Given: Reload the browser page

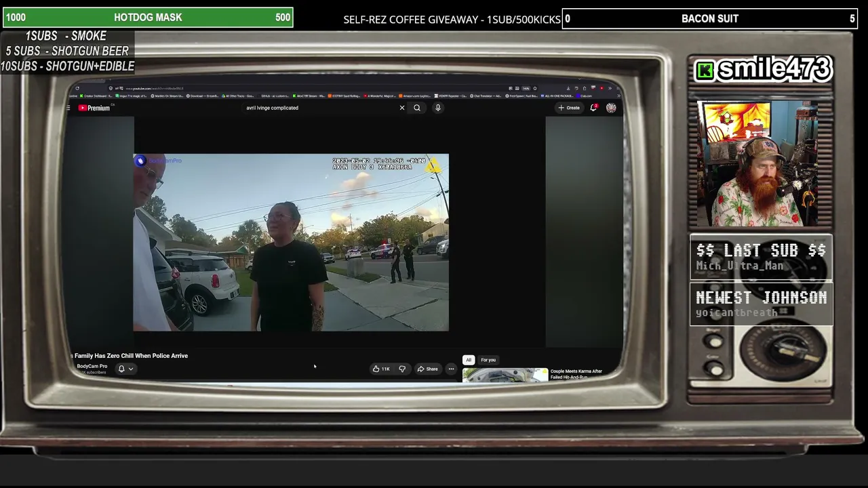Looking at the screenshot, I should [x=77, y=88].
